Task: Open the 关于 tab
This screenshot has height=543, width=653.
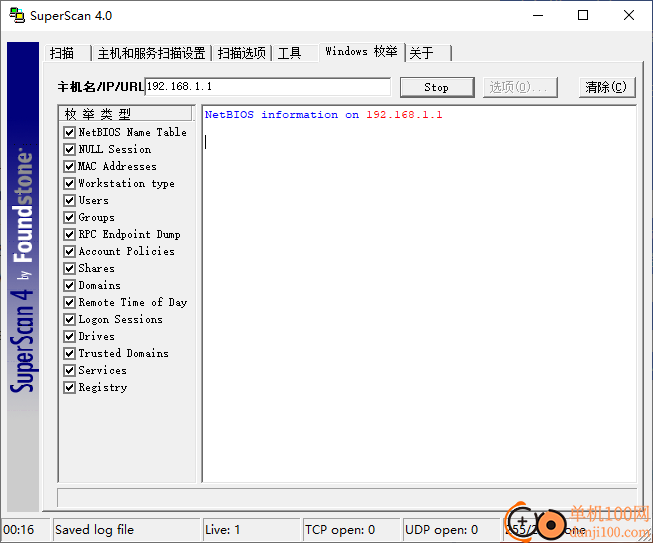Action: click(428, 53)
